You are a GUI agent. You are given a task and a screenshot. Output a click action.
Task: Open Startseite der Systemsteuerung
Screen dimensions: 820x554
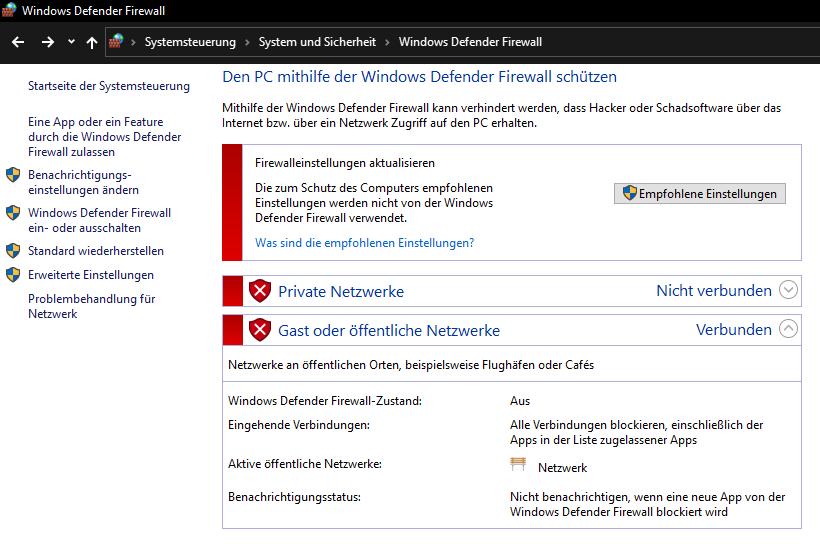point(108,87)
